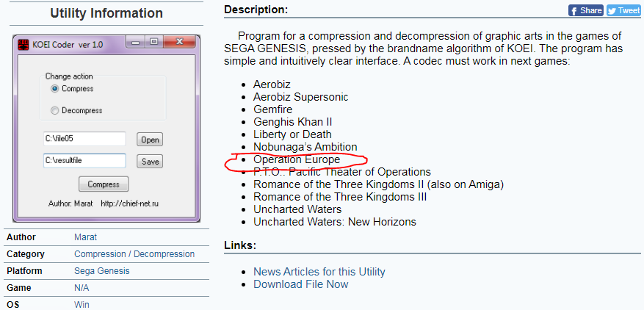
Task: Click the large Compress button
Action: coord(104,184)
